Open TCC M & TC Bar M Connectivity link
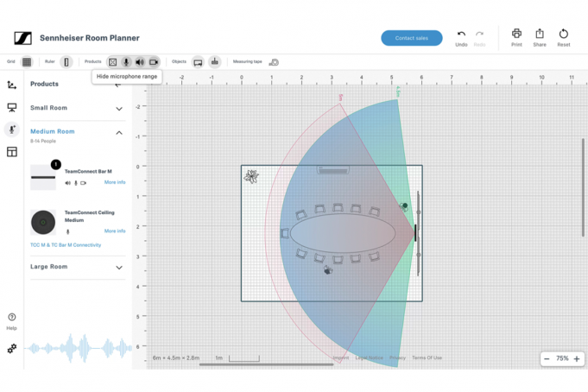 point(66,245)
